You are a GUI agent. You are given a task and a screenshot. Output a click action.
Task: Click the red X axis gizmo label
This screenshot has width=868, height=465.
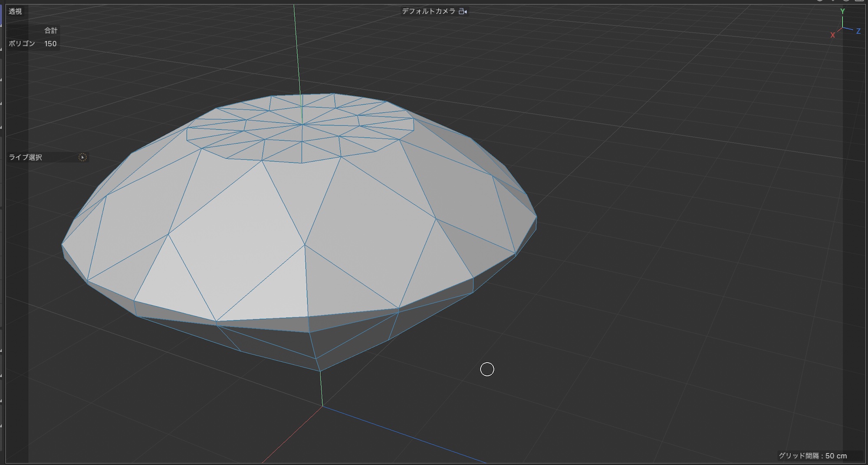[x=832, y=35]
